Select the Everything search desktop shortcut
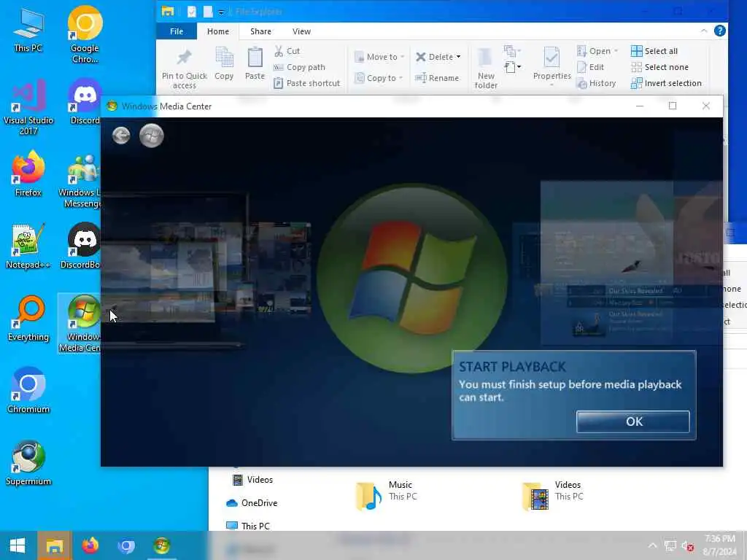 [28, 319]
